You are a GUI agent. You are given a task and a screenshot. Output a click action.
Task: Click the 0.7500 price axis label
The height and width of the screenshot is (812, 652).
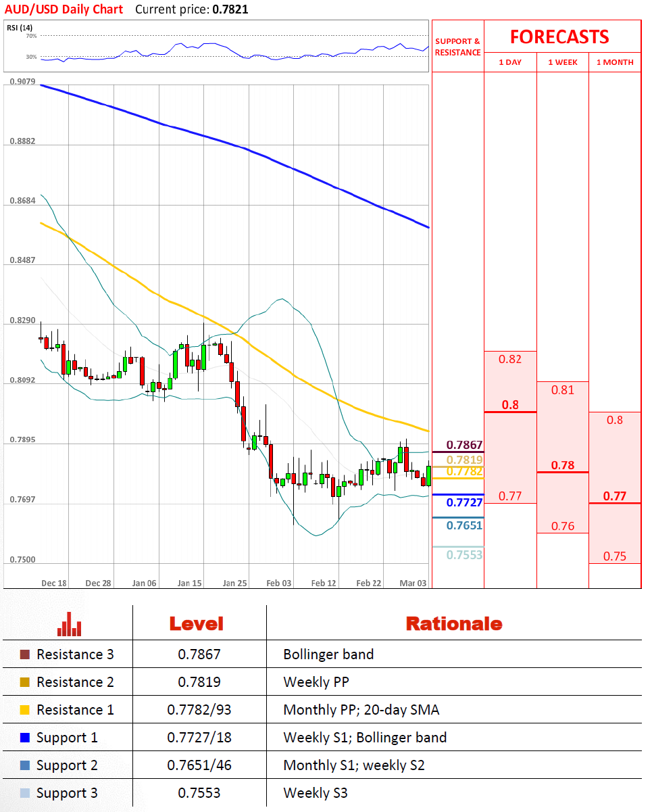[22, 560]
